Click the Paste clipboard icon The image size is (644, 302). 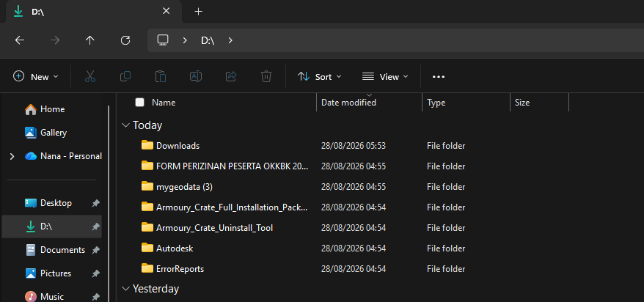161,76
